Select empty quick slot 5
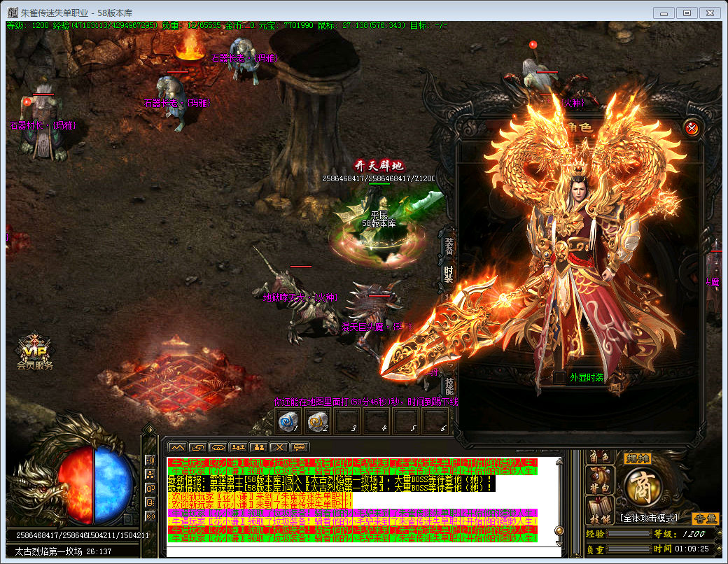The height and width of the screenshot is (564, 728). coord(407,421)
